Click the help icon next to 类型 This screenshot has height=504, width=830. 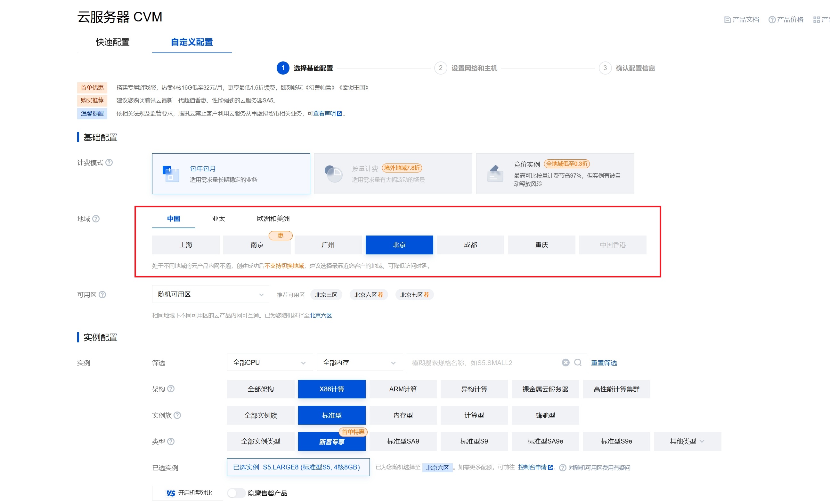pyautogui.click(x=171, y=441)
